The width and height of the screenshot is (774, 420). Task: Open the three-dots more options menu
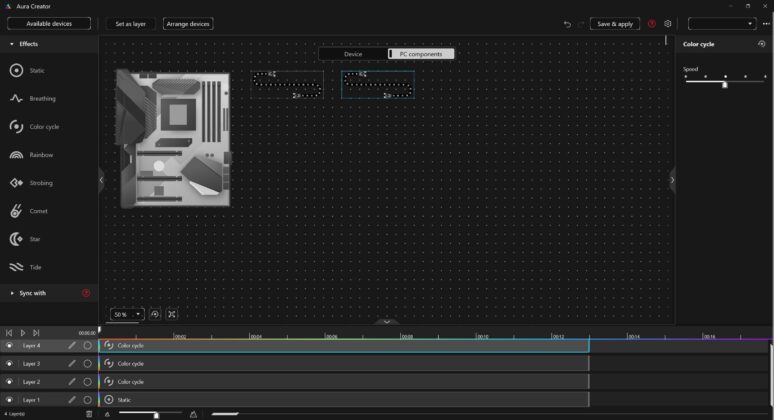766,24
